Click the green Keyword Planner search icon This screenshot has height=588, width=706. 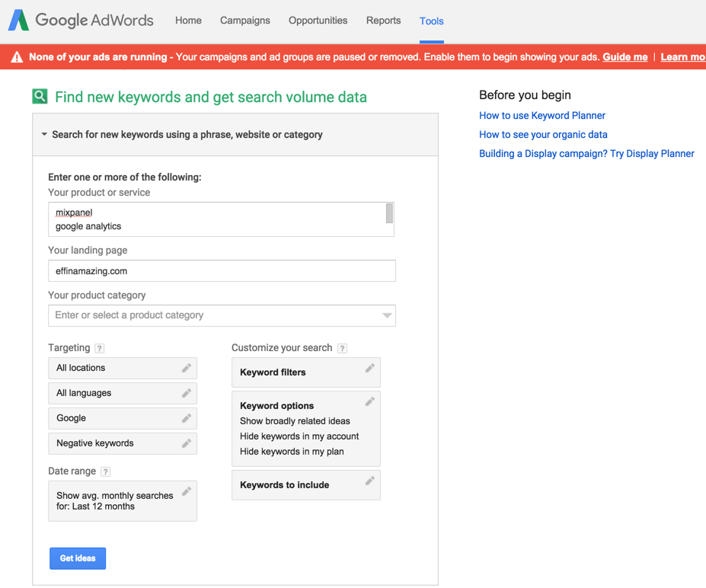click(40, 96)
